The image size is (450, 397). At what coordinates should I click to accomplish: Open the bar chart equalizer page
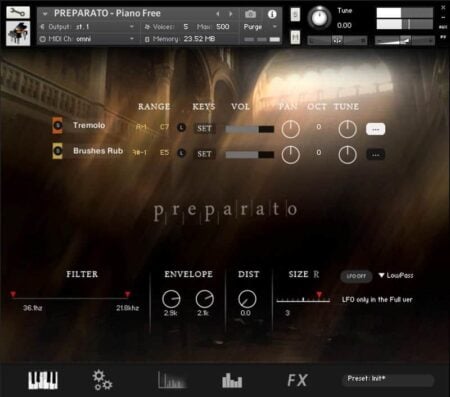point(232,380)
